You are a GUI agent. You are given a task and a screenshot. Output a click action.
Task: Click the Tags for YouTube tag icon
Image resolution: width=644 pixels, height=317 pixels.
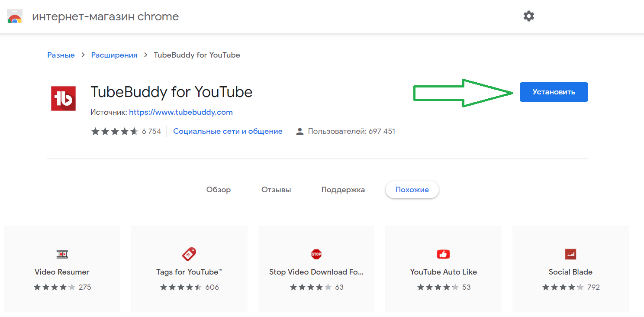point(189,254)
